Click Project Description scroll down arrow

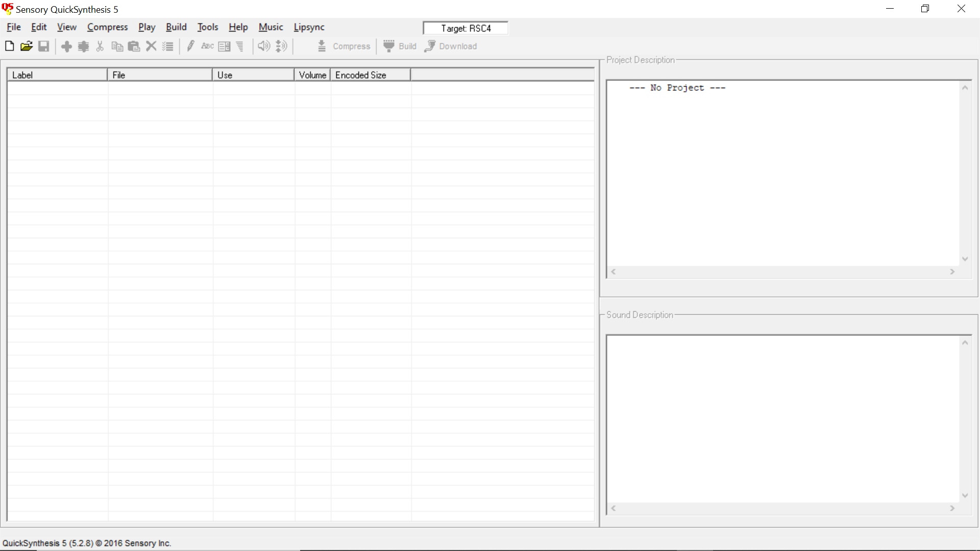[965, 259]
